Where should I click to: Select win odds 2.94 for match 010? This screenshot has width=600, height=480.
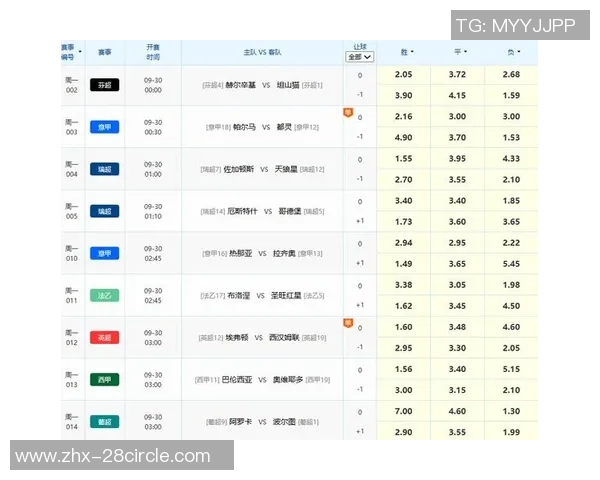tap(404, 243)
